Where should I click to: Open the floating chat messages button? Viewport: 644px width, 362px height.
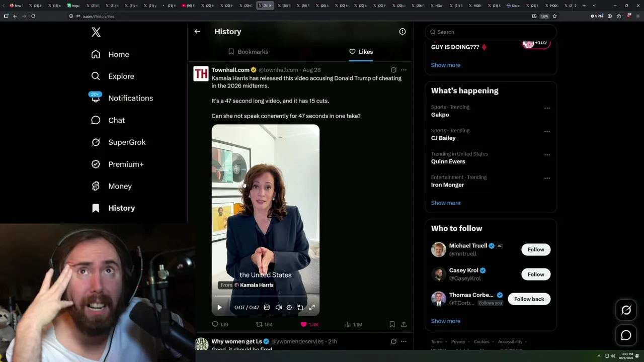click(x=626, y=335)
